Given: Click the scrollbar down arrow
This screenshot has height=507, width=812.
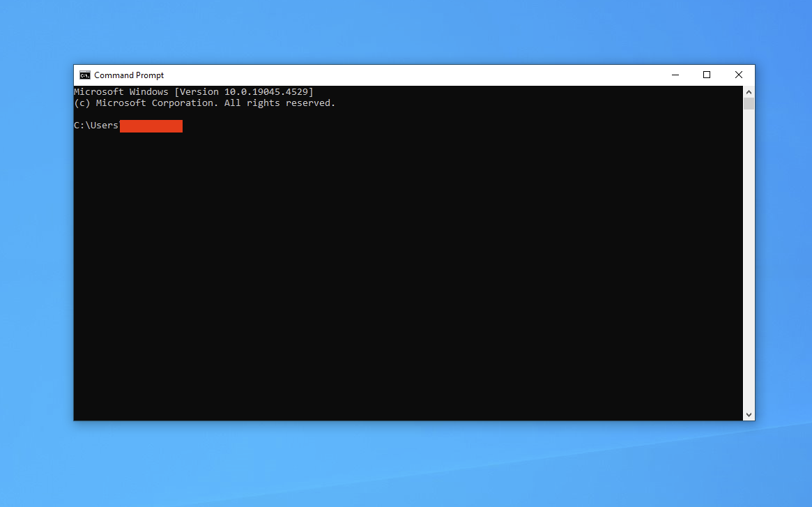Looking at the screenshot, I should [749, 414].
